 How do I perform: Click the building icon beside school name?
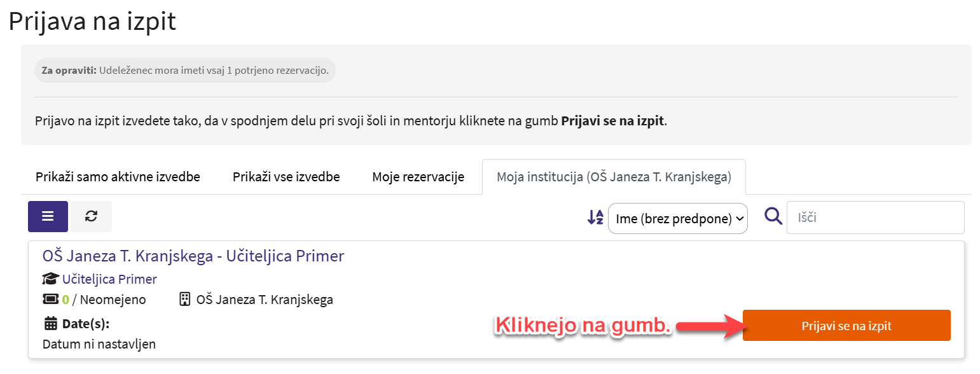tap(185, 300)
